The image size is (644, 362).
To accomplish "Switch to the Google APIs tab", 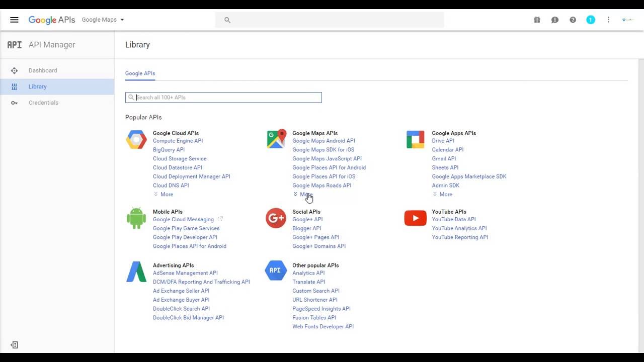I will [x=140, y=73].
